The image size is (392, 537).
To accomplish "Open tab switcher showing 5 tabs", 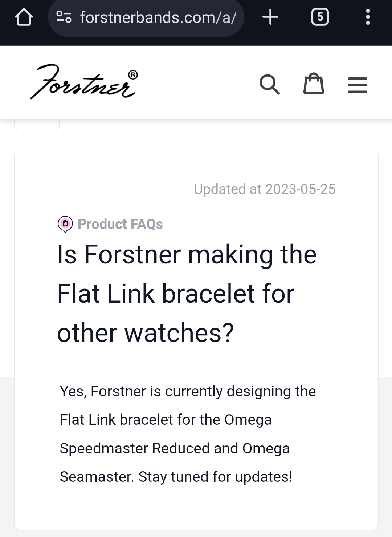I will click(x=320, y=17).
